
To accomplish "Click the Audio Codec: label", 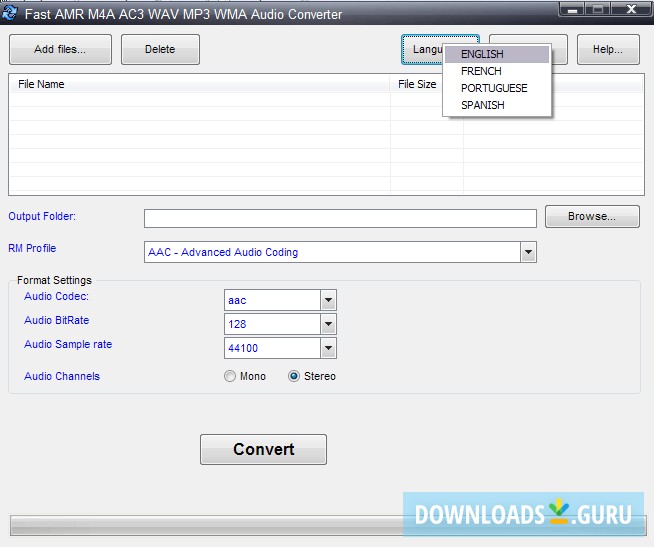I will coord(56,296).
